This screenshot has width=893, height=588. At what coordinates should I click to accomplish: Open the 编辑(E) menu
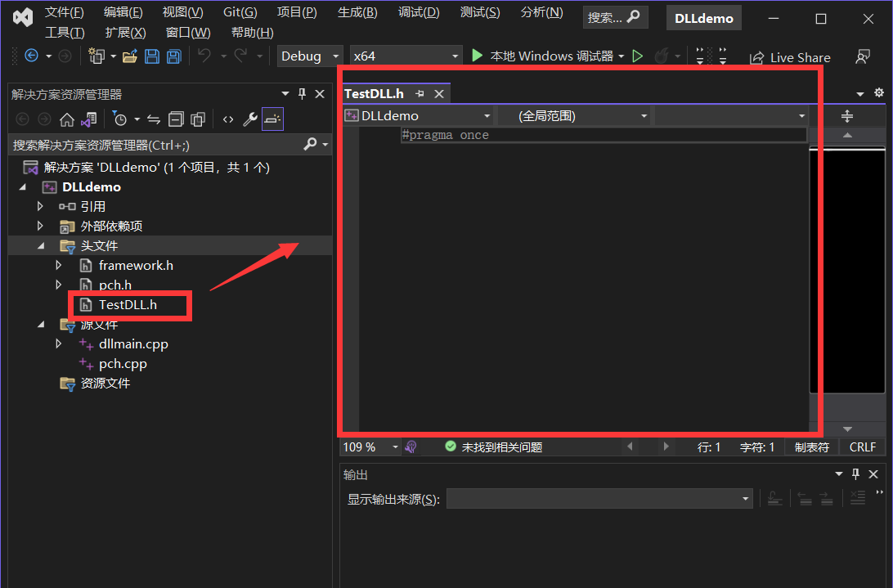(123, 12)
